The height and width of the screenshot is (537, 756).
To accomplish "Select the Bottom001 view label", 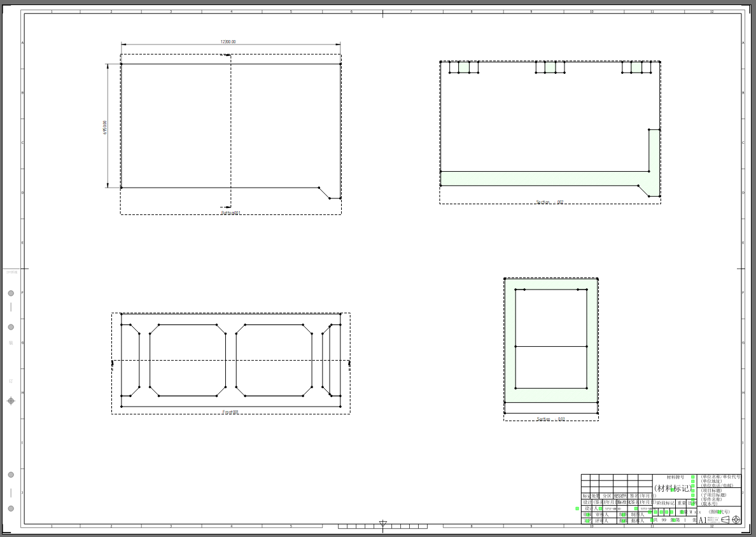I will point(230,213).
